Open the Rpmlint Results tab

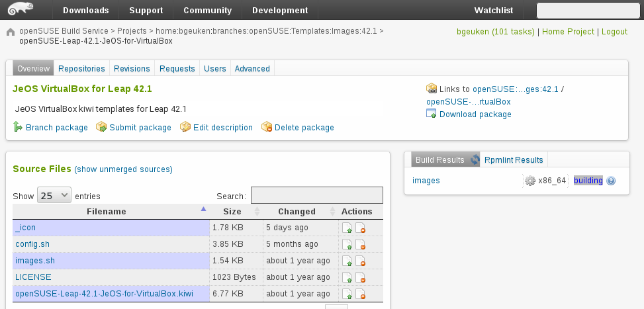(x=513, y=160)
